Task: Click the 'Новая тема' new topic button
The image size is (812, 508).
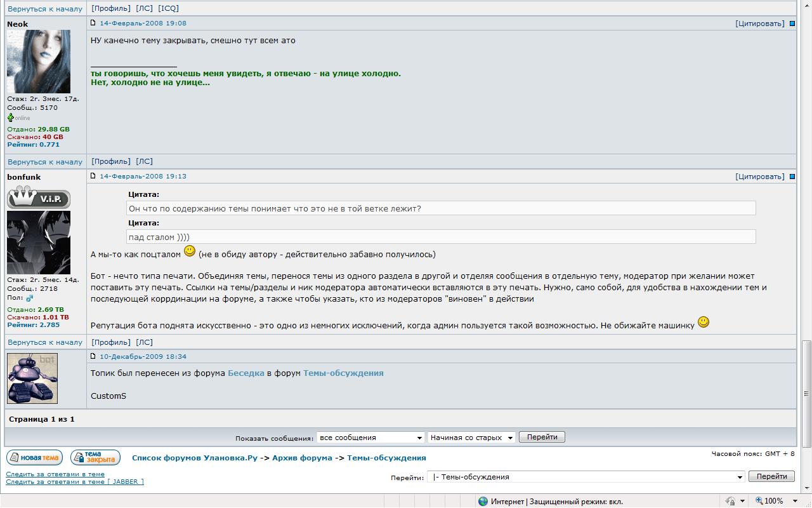Action: coord(34,457)
